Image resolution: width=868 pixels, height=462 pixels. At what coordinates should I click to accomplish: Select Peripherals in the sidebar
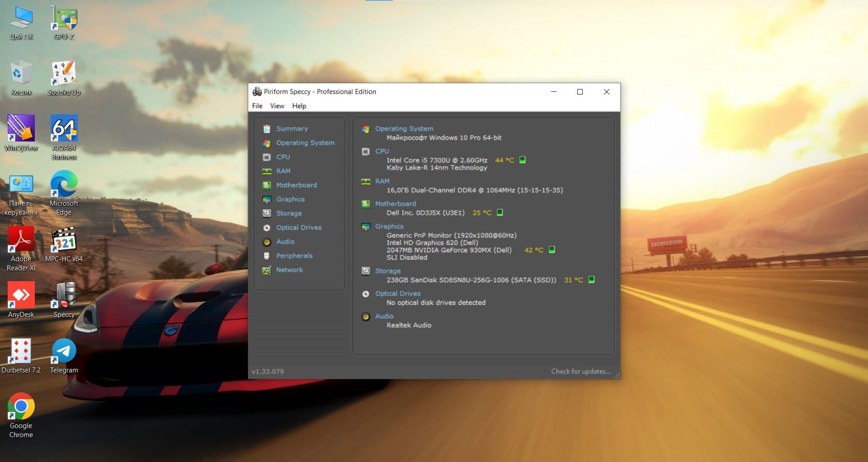pyautogui.click(x=294, y=256)
